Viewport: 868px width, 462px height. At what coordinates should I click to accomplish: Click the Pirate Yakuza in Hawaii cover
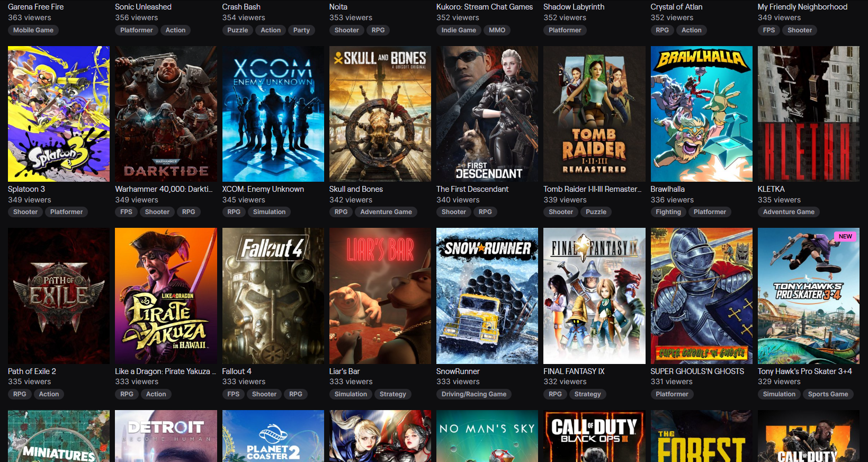[166, 296]
